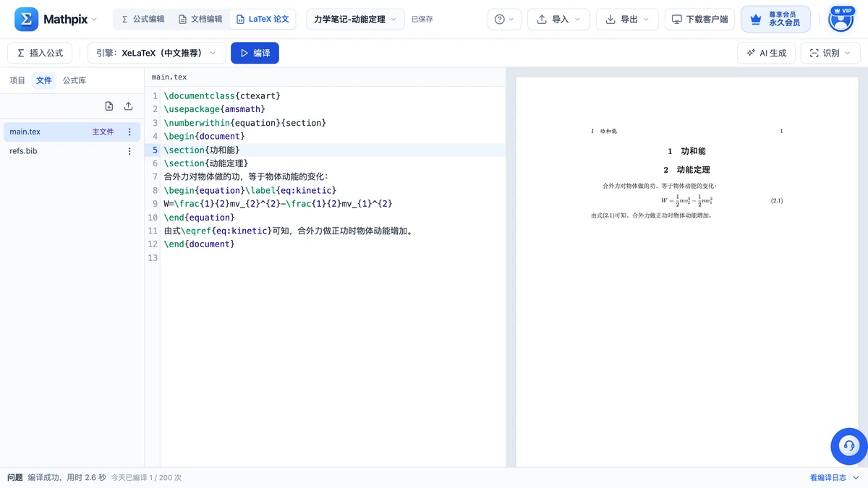Click the 主文件 label on main.tex
This screenshot has width=868, height=488.
tap(103, 132)
